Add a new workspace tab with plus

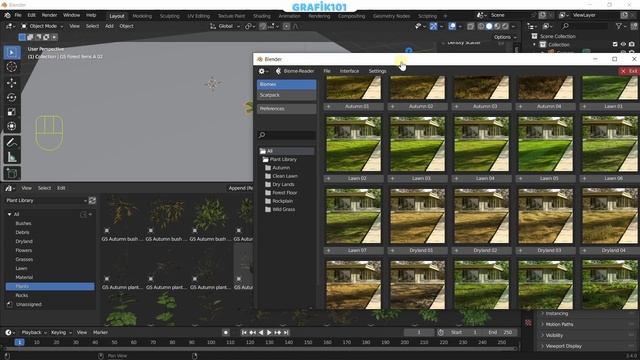(x=445, y=16)
